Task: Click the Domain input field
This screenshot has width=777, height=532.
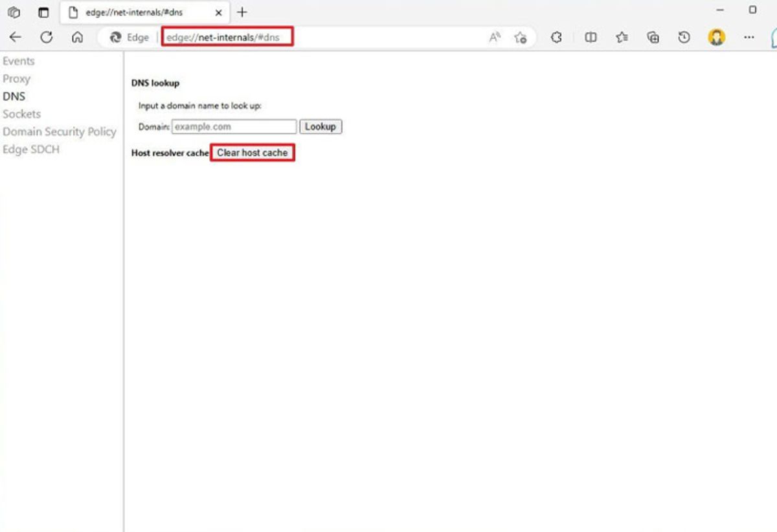Action: tap(234, 126)
